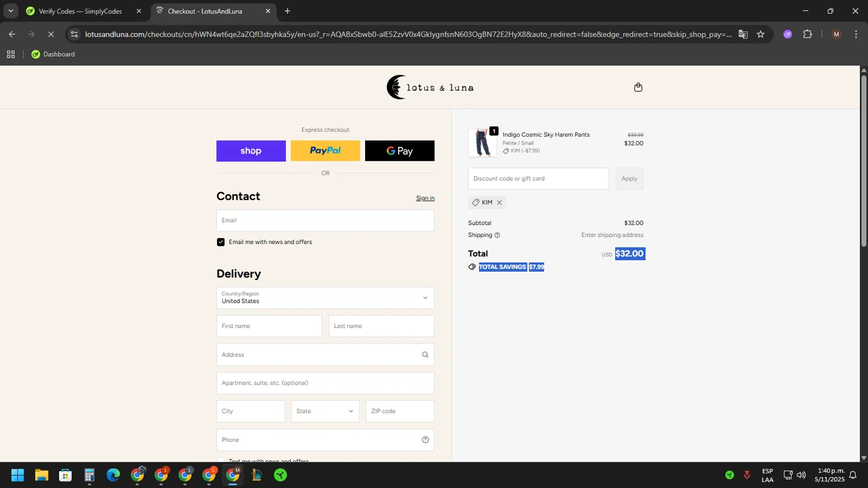Click the Sign in link

tap(425, 198)
